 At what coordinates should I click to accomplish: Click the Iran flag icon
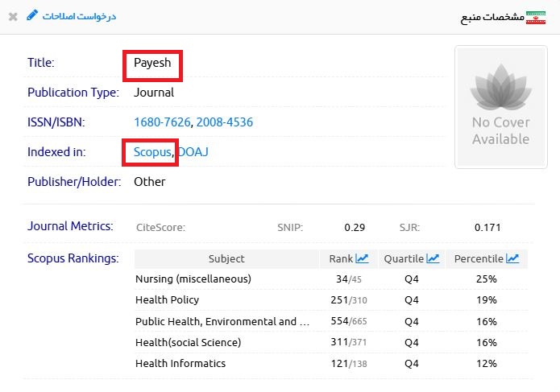(x=536, y=17)
